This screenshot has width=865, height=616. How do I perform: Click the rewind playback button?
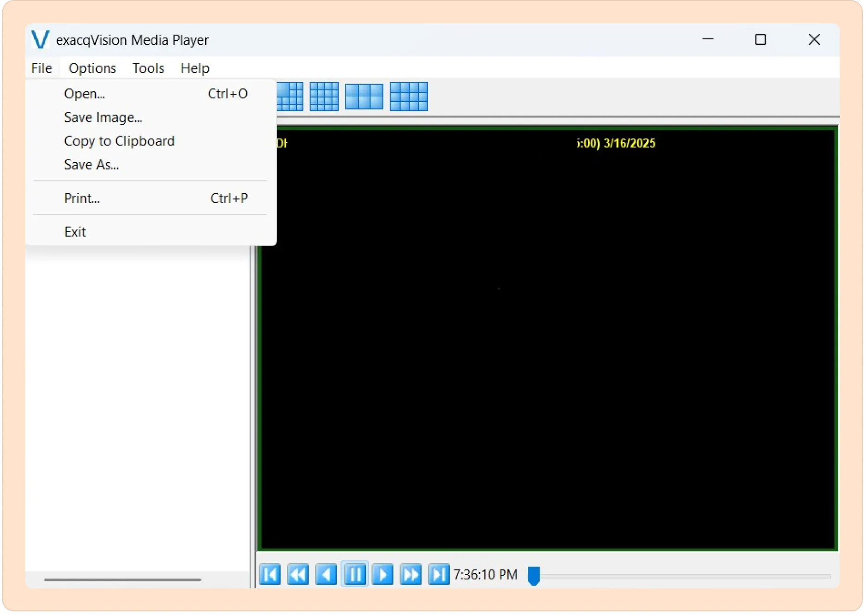pos(298,575)
